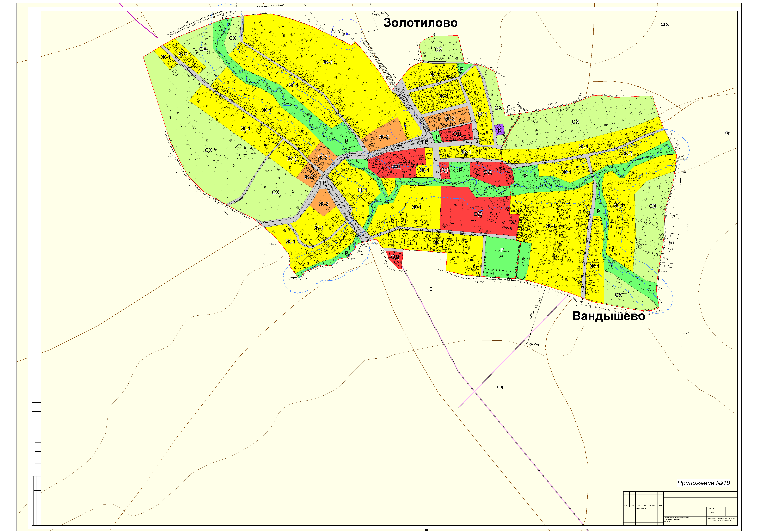Click the Приложение №10 caption
This screenshot has width=760, height=532.
(703, 483)
